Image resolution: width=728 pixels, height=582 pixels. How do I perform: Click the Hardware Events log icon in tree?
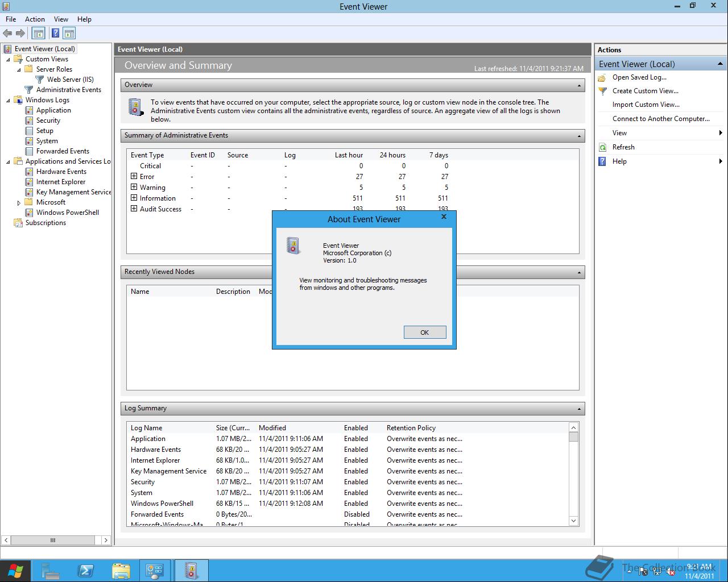click(29, 172)
